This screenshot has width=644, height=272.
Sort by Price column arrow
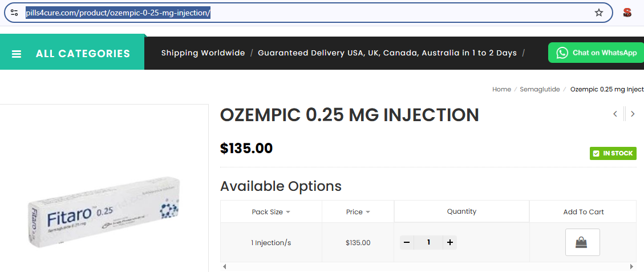pyautogui.click(x=368, y=212)
